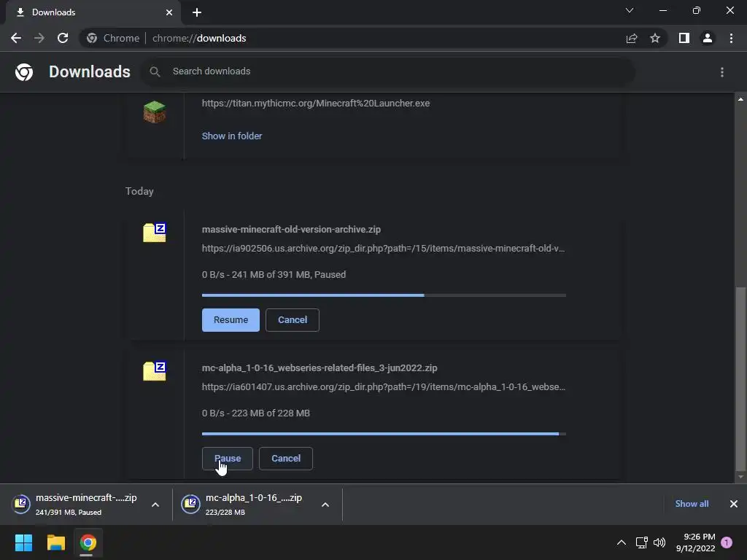Image resolution: width=747 pixels, height=560 pixels.
Task: Open the Chrome profile menu
Action: click(x=708, y=38)
